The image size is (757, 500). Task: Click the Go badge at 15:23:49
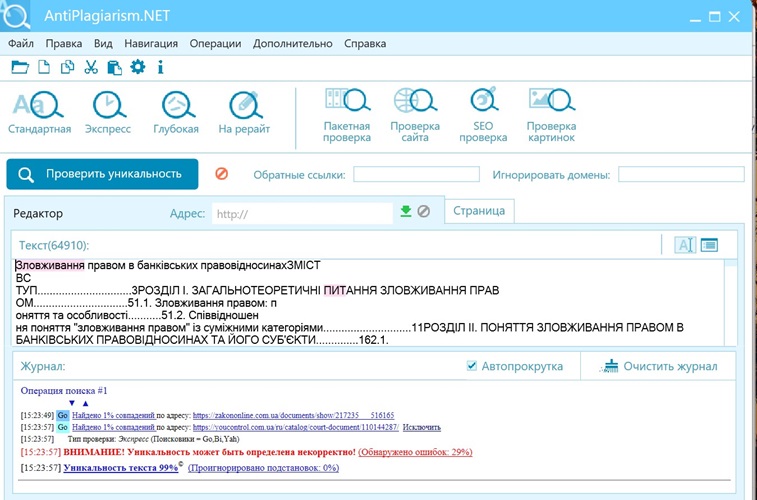coord(63,415)
